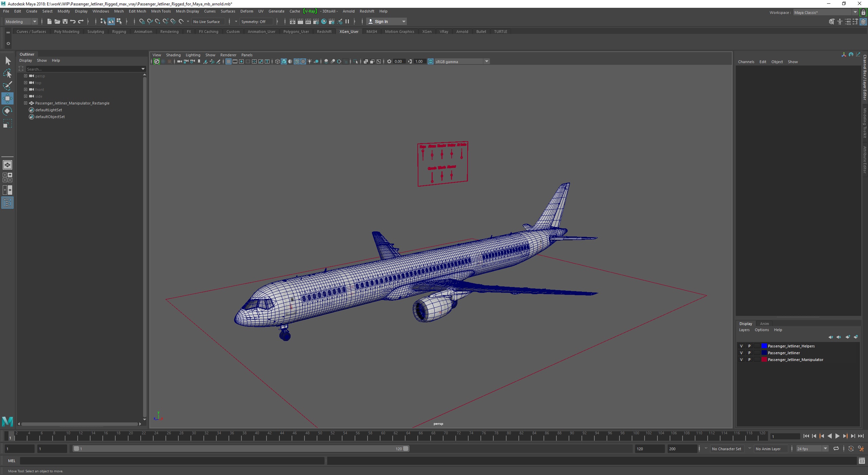This screenshot has height=475, width=868.
Task: Toggle textured display in viewport toolbar
Action: [x=303, y=61]
